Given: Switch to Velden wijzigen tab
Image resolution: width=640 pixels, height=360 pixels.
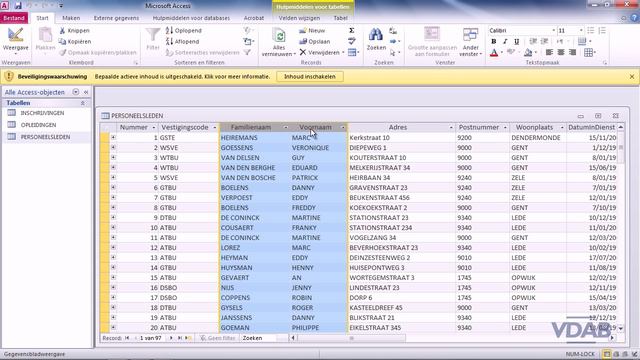Looking at the screenshot, I should pos(299,18).
